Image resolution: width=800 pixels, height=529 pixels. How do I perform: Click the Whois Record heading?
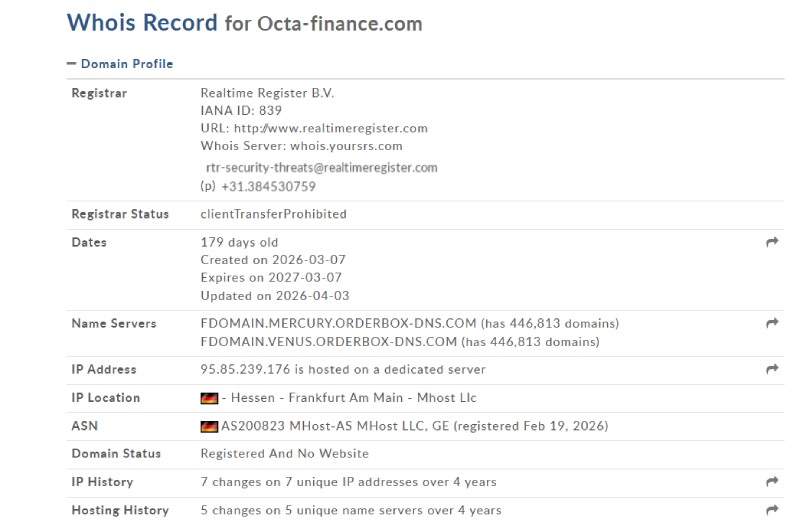pos(142,23)
